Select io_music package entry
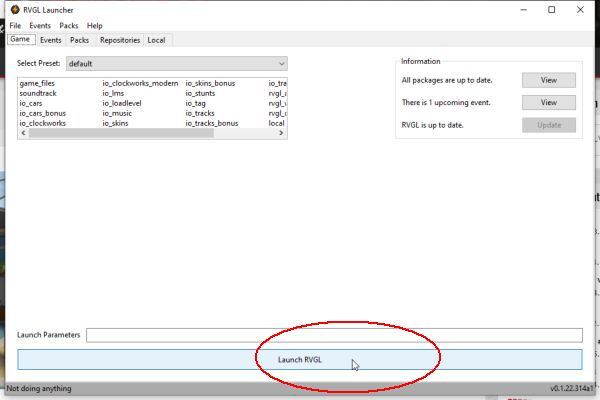Image resolution: width=600 pixels, height=400 pixels. (x=117, y=113)
